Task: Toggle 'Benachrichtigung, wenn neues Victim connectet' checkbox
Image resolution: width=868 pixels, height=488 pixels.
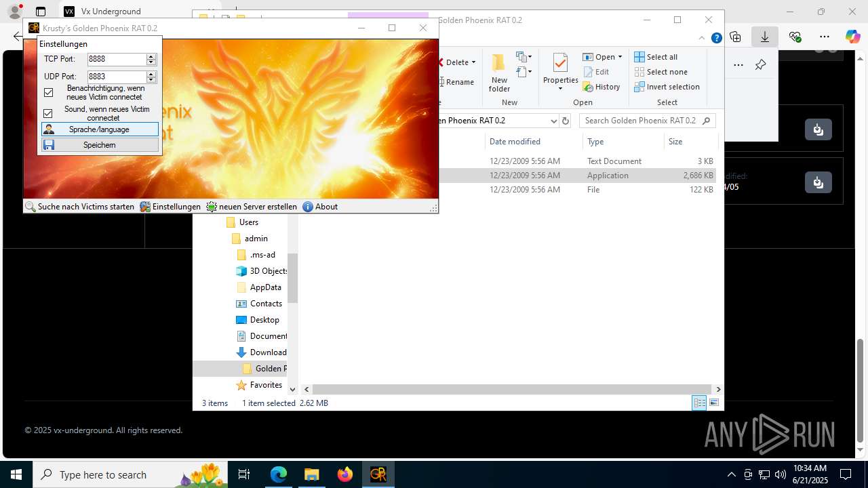Action: [x=48, y=93]
